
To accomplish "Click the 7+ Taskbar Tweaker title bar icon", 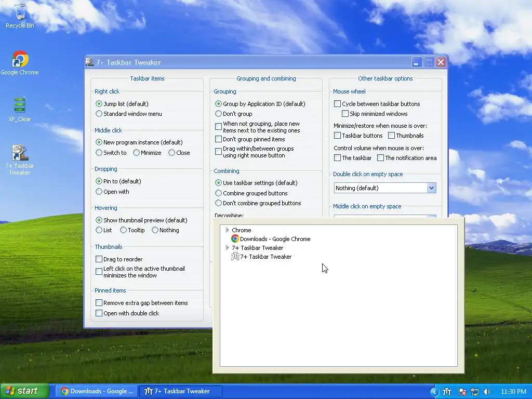I will click(90, 62).
